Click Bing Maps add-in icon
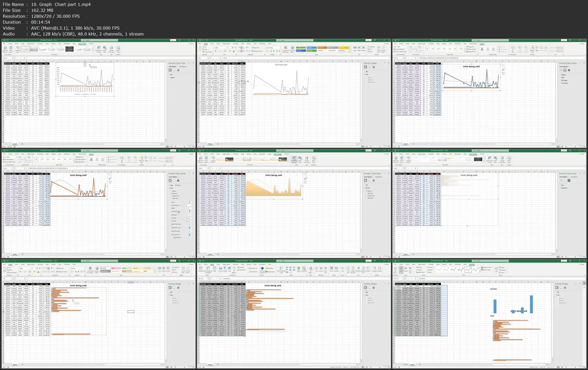Viewport: 588px width, 370px height. (x=269, y=268)
